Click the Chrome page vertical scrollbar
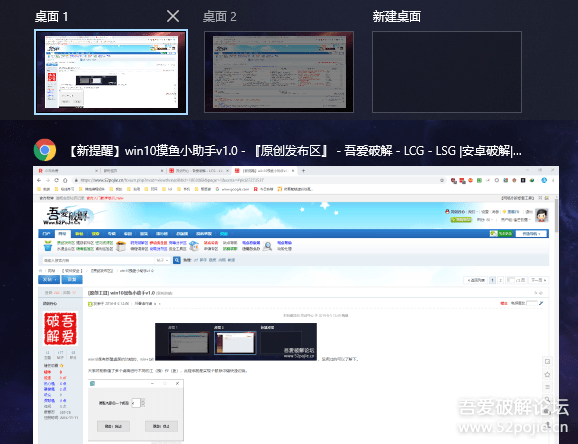Viewport: 578px width, 444px height. tap(556, 216)
